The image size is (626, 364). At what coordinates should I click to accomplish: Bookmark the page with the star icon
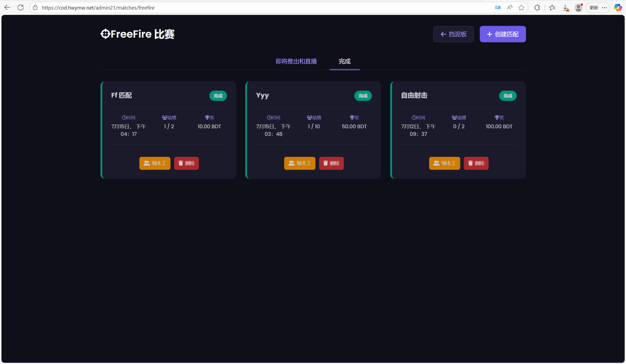pos(521,7)
